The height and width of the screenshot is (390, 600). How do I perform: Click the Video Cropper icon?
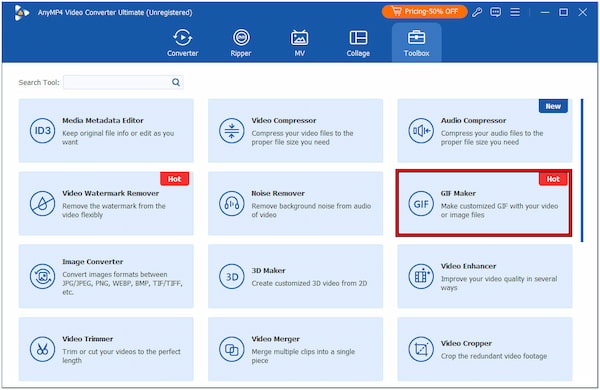click(421, 349)
